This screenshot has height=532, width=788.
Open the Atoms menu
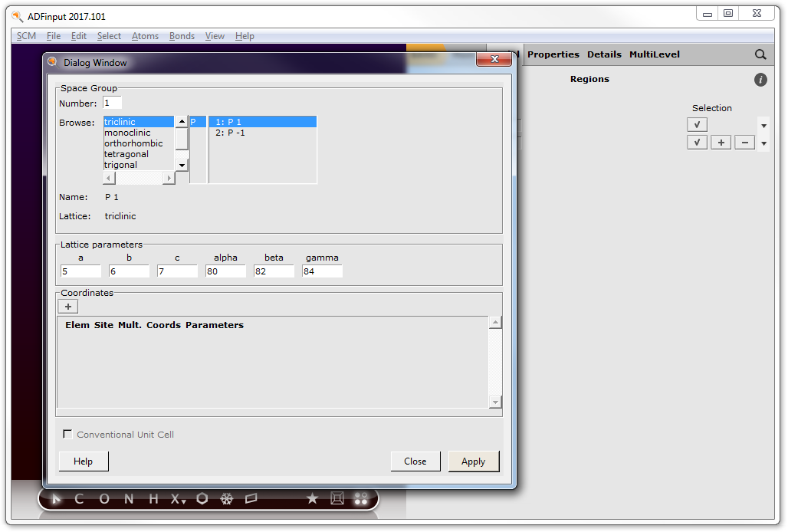(145, 36)
